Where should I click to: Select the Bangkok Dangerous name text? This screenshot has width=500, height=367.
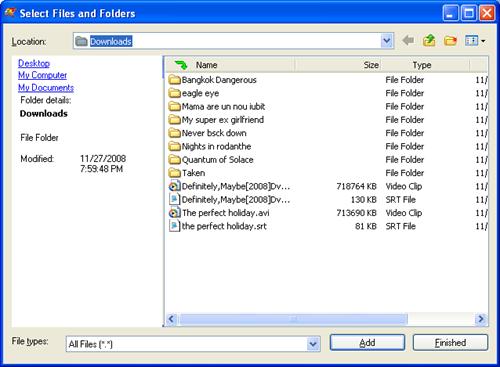pyautogui.click(x=219, y=80)
